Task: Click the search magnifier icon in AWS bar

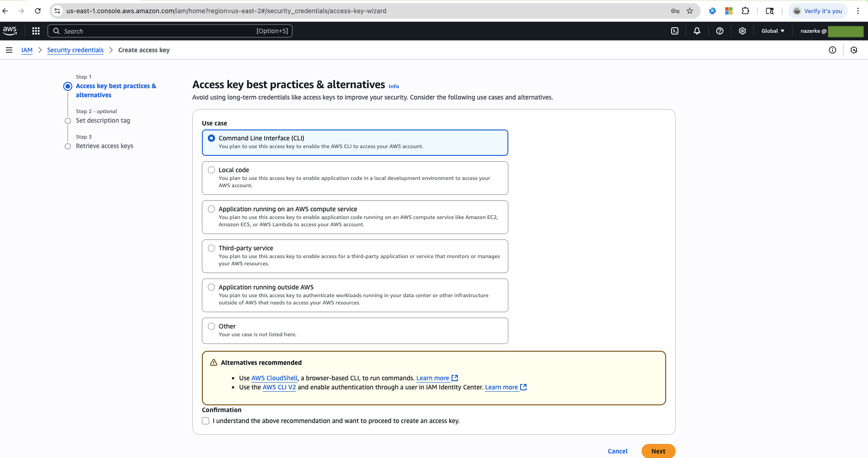Action: point(56,31)
